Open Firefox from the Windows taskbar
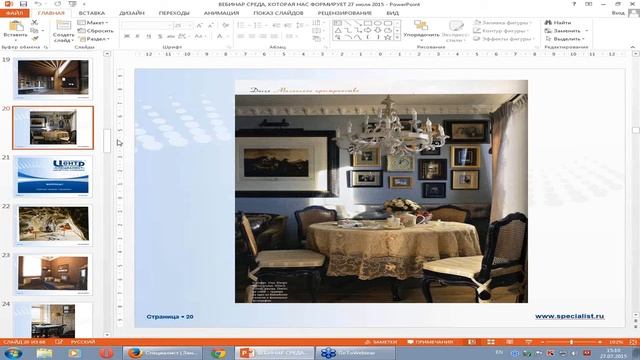Viewport: 640px width, 360px height. pyautogui.click(x=163, y=353)
